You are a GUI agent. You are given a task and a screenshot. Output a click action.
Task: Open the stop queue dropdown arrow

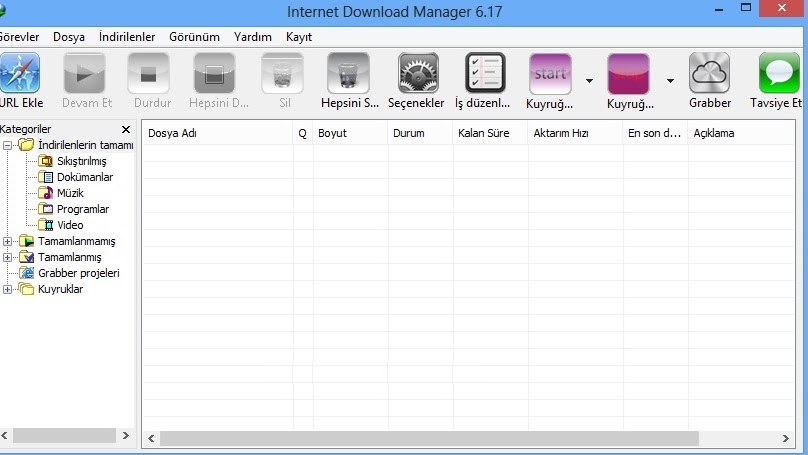coord(670,81)
